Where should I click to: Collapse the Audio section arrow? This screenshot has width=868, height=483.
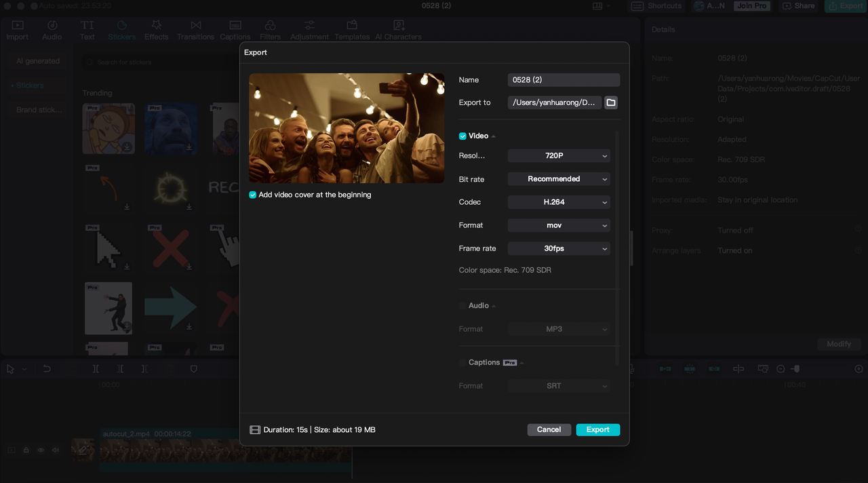(494, 306)
